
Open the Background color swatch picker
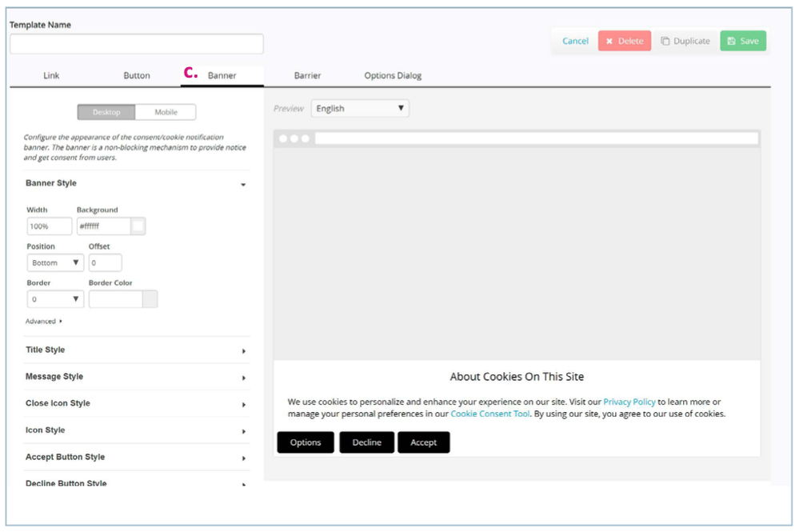point(138,226)
